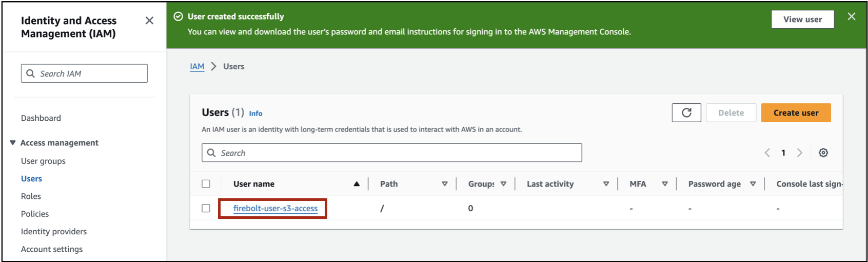The image size is (868, 262).
Task: Select Users in sidebar navigation
Action: click(x=31, y=179)
